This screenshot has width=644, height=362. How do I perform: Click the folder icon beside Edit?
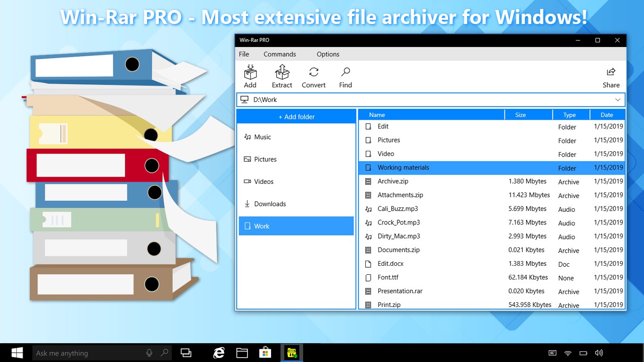click(369, 126)
